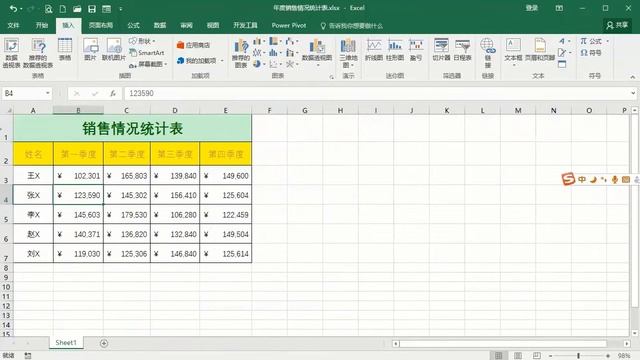640x360 pixels.
Task: Switch to Normal view in status bar
Action: tap(498, 356)
